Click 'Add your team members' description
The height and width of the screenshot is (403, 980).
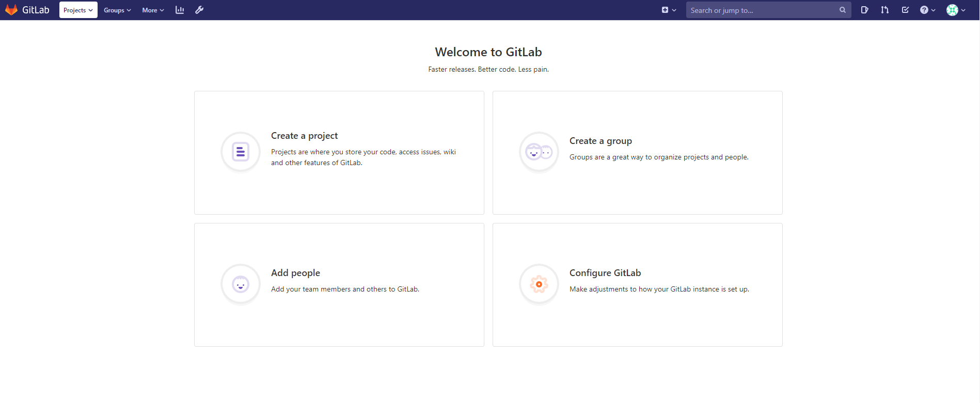[x=345, y=289]
